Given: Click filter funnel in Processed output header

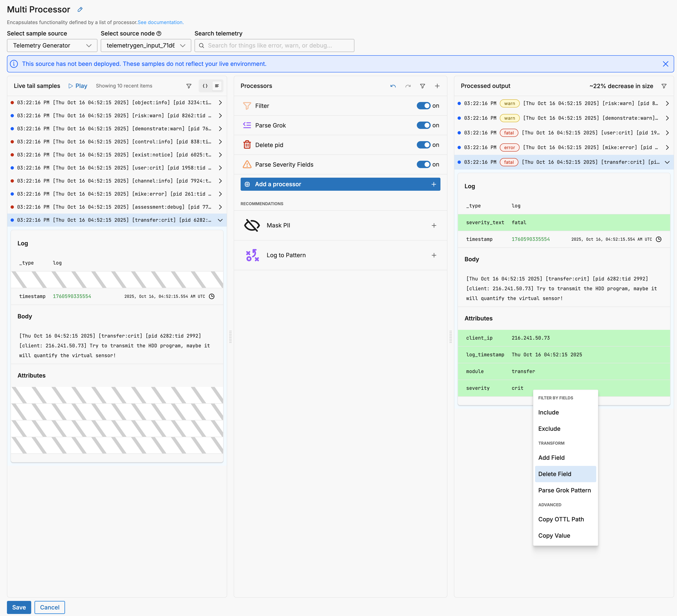Looking at the screenshot, I should coord(664,86).
